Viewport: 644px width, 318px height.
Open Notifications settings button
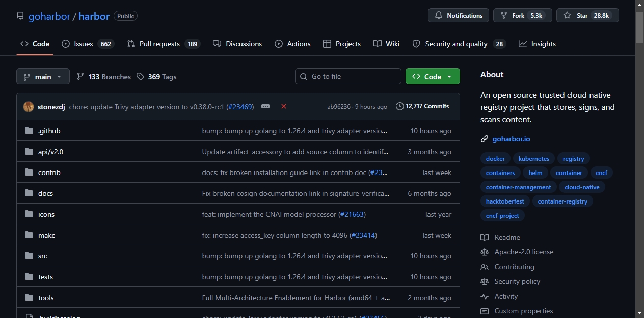459,16
